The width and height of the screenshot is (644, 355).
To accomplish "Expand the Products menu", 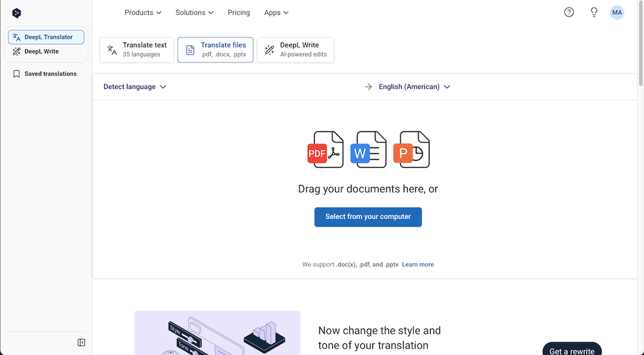I will coord(142,13).
